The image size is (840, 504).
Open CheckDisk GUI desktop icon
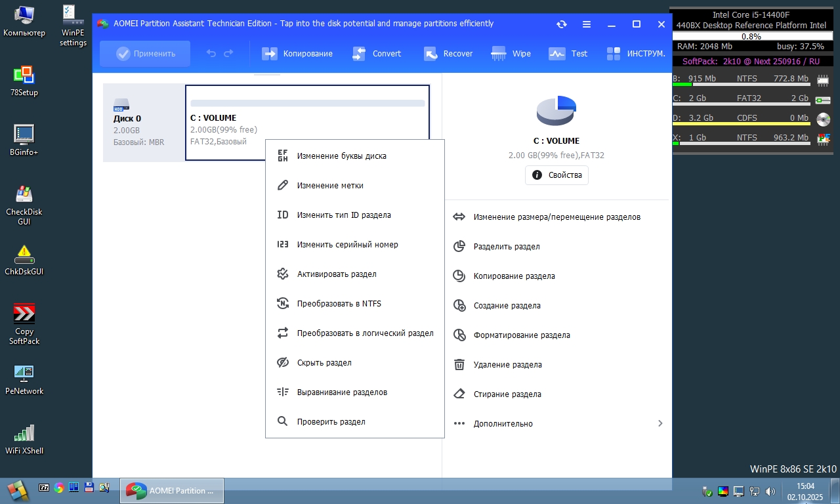point(24,204)
